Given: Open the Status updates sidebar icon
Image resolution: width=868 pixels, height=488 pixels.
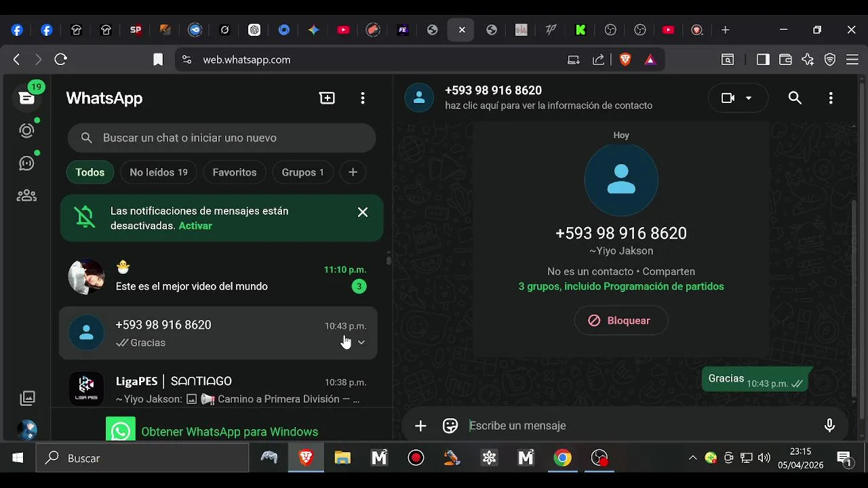Looking at the screenshot, I should (27, 130).
